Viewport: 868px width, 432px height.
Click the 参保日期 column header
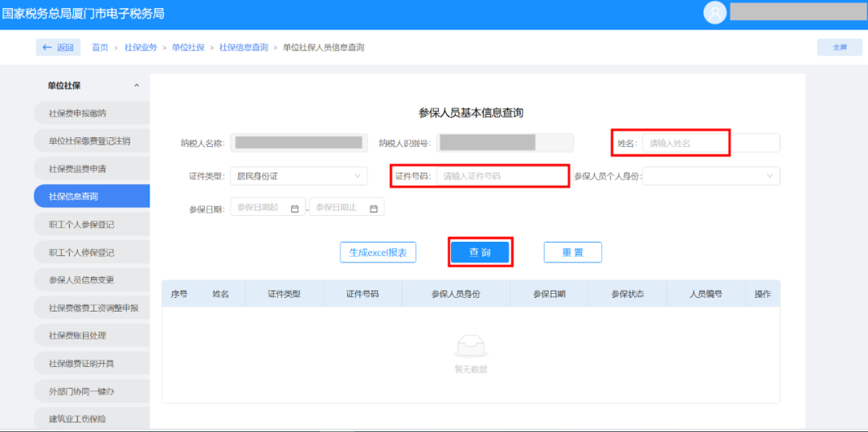(x=550, y=294)
